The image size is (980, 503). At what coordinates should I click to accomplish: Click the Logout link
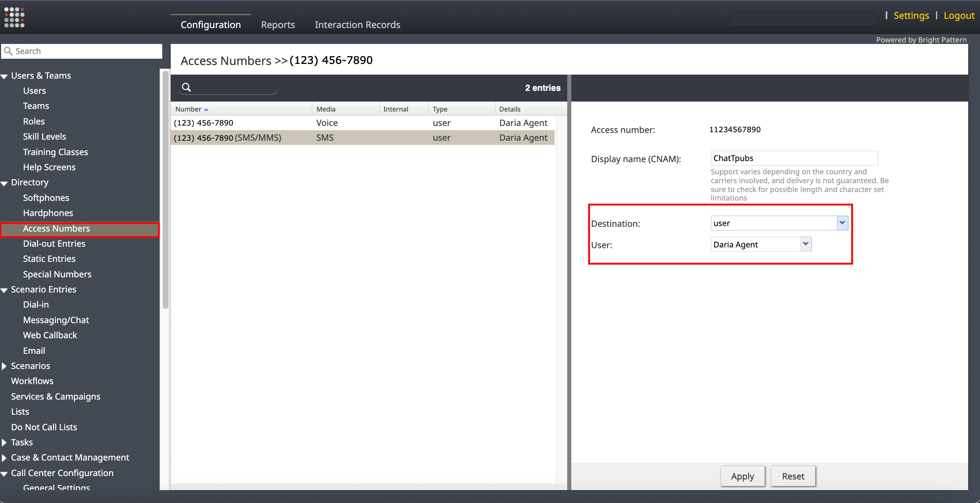[959, 16]
